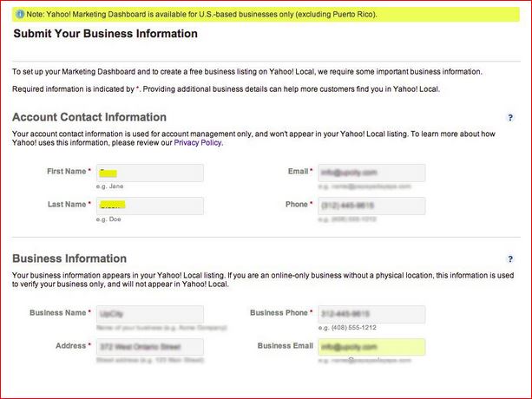This screenshot has height=399, width=532.
Task: Open help for Account Contact Information section
Action: [x=510, y=118]
